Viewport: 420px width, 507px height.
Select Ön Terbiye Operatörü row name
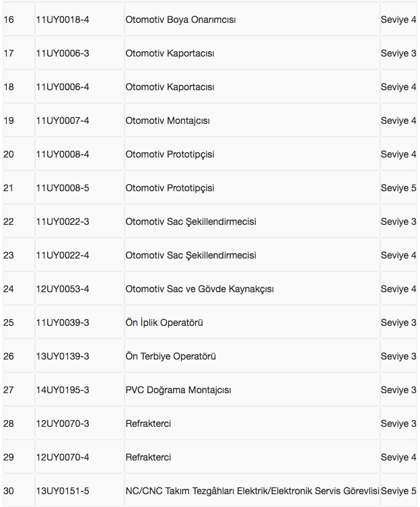(170, 356)
